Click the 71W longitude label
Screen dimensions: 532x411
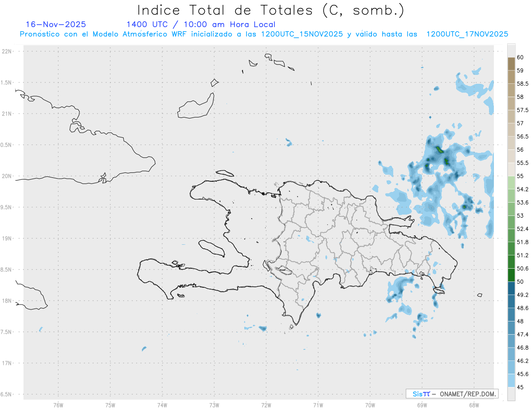[318, 405]
